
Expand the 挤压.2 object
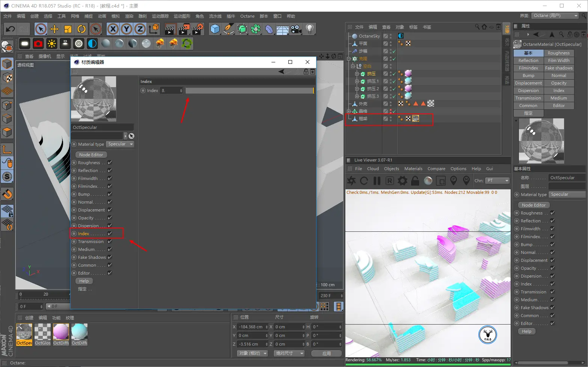point(357,89)
